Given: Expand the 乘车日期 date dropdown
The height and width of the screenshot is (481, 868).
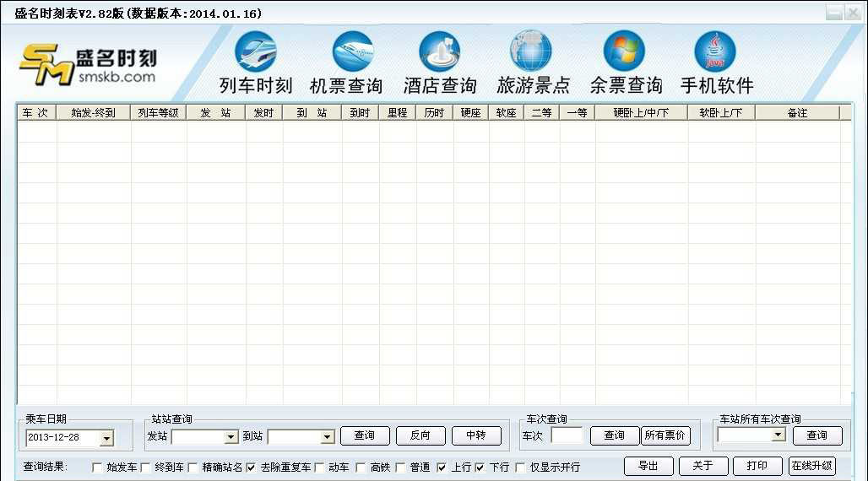Looking at the screenshot, I should click(106, 438).
